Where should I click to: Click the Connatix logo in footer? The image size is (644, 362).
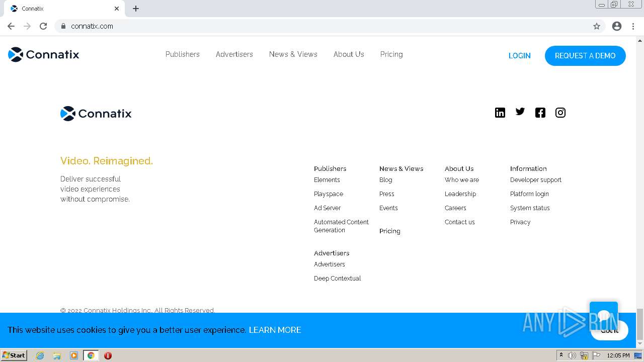[96, 114]
